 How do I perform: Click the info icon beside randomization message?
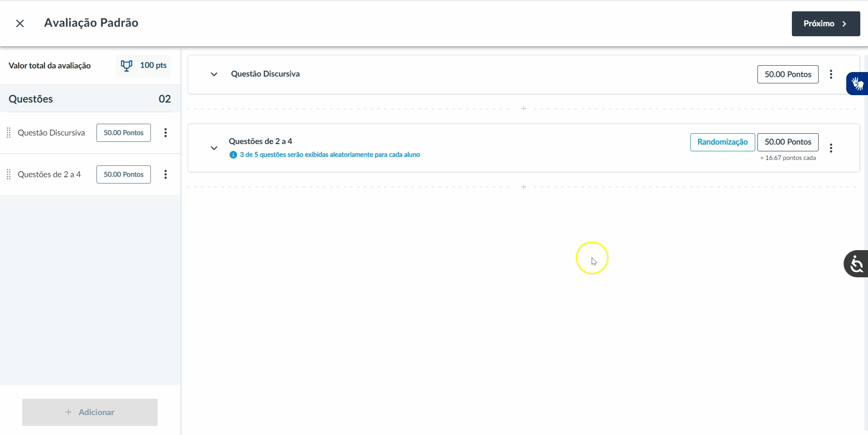pyautogui.click(x=233, y=155)
